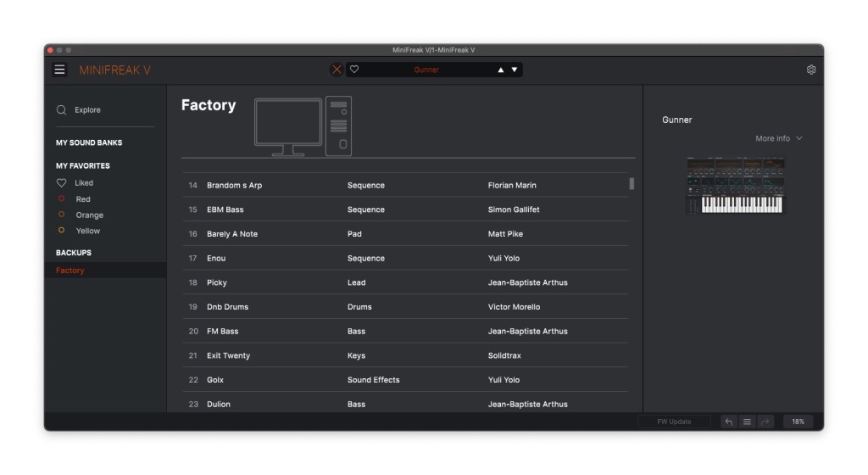The image size is (868, 475).
Task: Click the FW Update button
Action: point(674,422)
